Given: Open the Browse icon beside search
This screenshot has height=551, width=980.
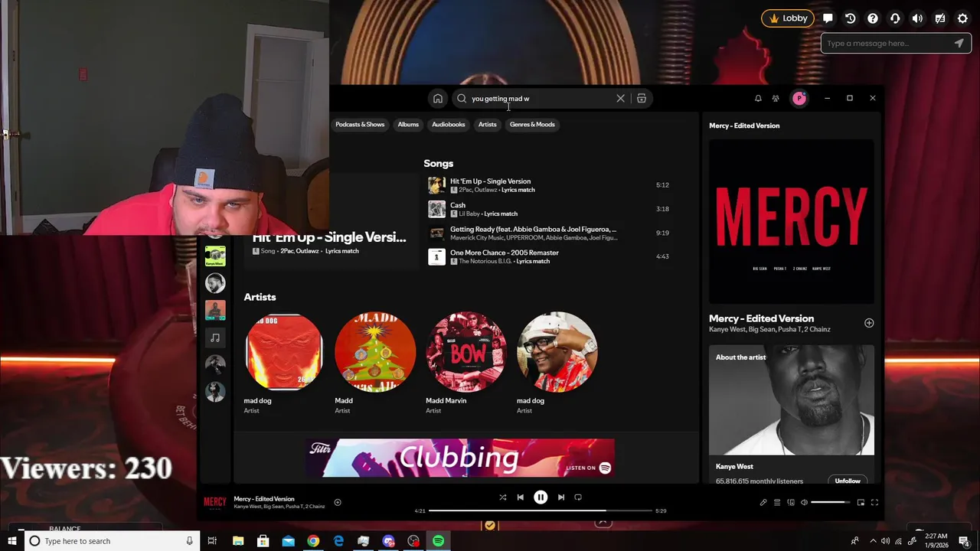Looking at the screenshot, I should point(642,99).
